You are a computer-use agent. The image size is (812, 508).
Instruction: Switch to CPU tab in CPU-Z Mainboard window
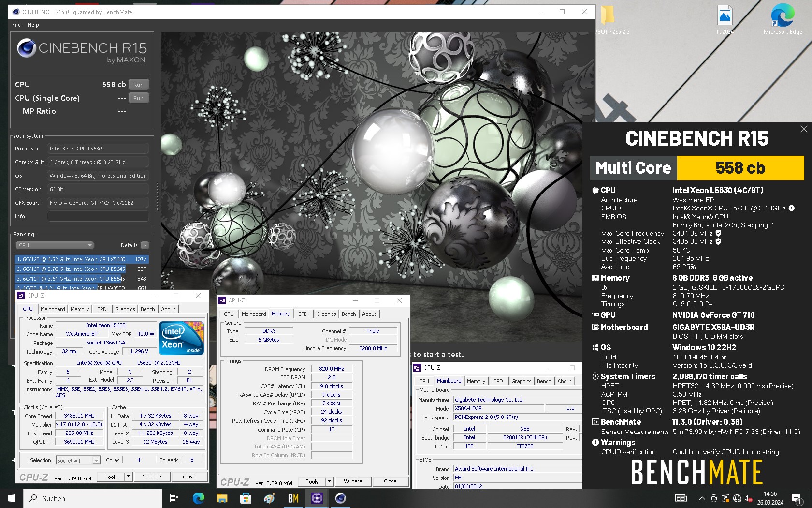click(x=424, y=381)
